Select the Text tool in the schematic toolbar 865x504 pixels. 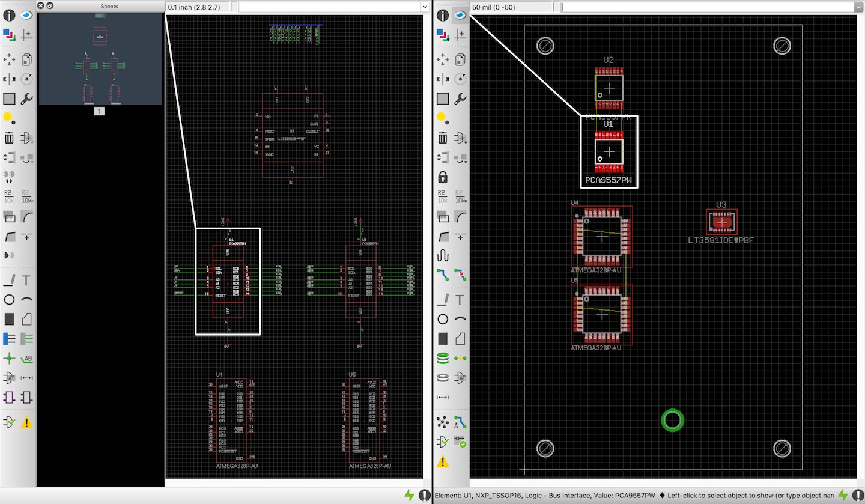[26, 280]
